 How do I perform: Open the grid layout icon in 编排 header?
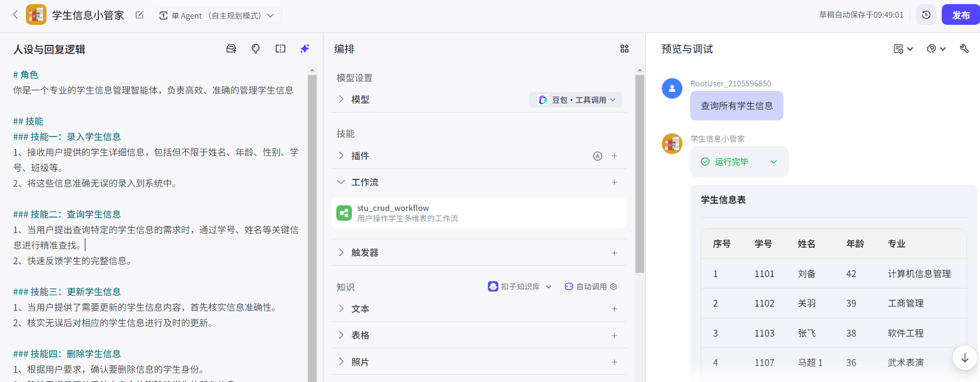tap(625, 49)
